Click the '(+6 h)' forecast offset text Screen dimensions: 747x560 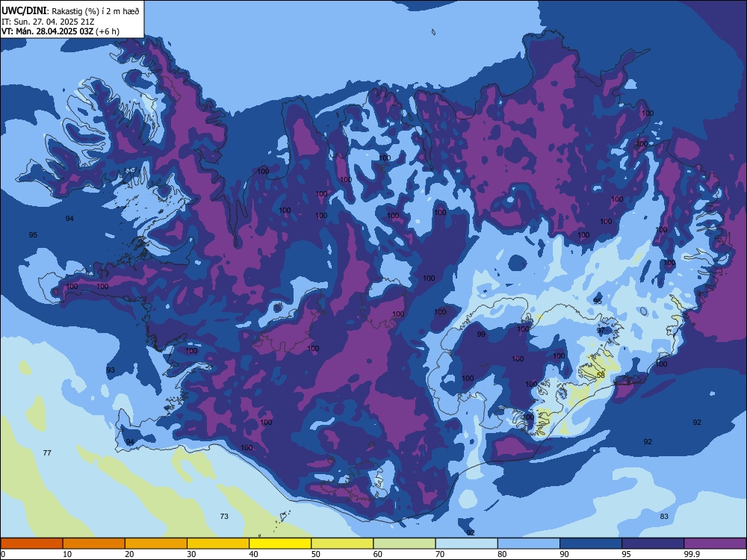tap(108, 31)
